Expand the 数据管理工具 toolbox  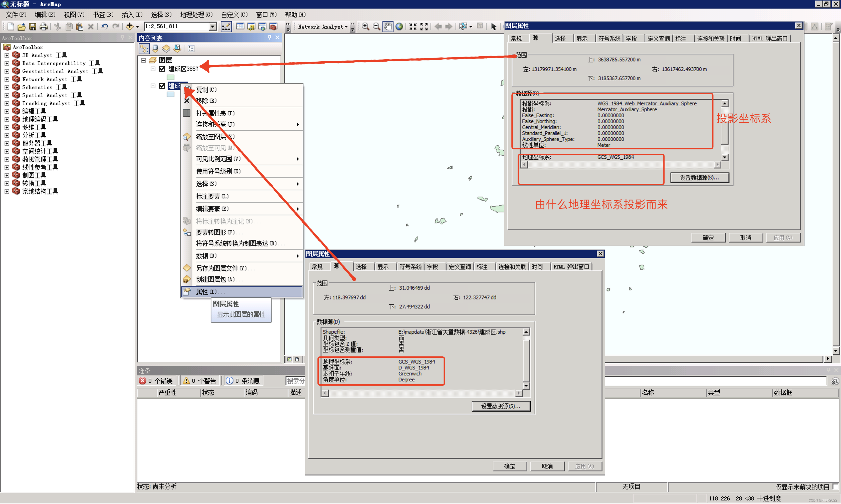(x=7, y=159)
